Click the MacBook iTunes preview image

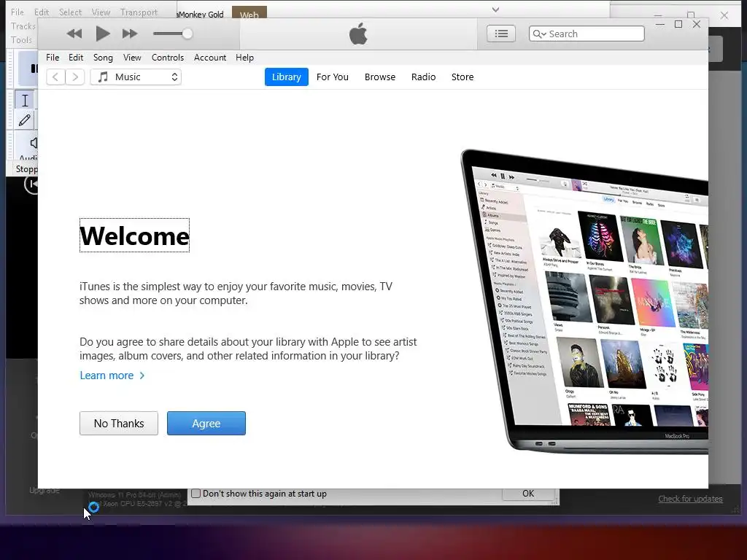point(584,302)
